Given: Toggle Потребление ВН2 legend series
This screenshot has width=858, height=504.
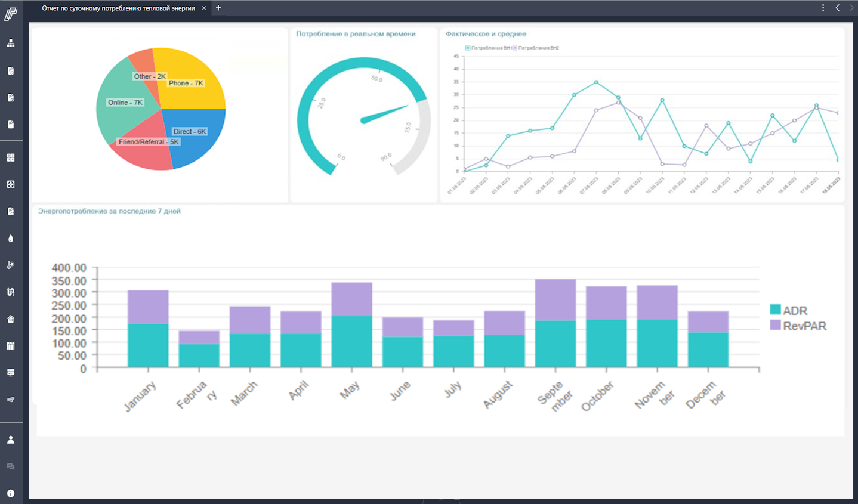Looking at the screenshot, I should click(x=536, y=48).
